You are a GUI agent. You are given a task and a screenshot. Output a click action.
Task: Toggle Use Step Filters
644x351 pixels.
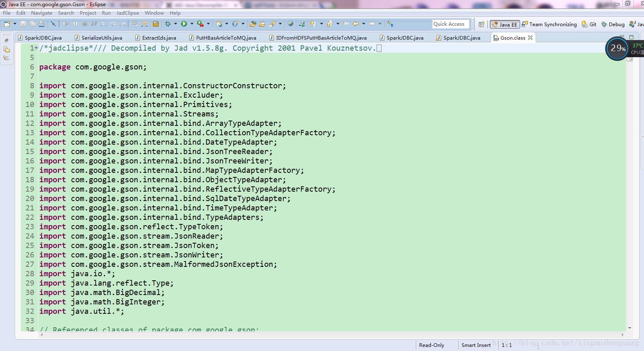144,24
